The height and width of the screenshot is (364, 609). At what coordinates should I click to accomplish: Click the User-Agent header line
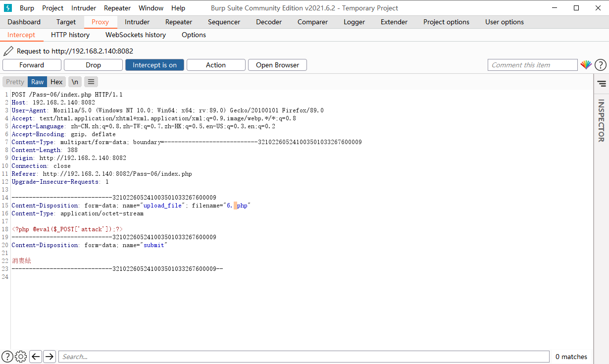[x=167, y=110]
